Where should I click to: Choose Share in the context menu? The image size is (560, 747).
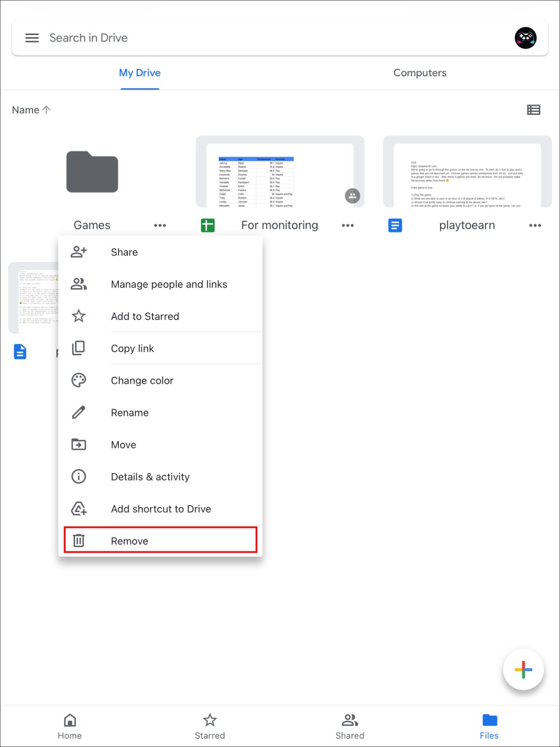[x=124, y=252]
